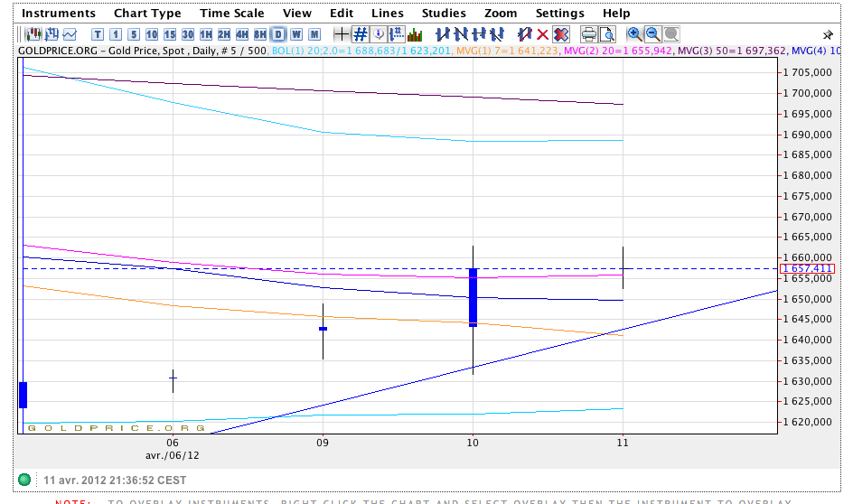Open the Time Scale menu
Viewport: 853px width, 504px height.
pos(232,14)
